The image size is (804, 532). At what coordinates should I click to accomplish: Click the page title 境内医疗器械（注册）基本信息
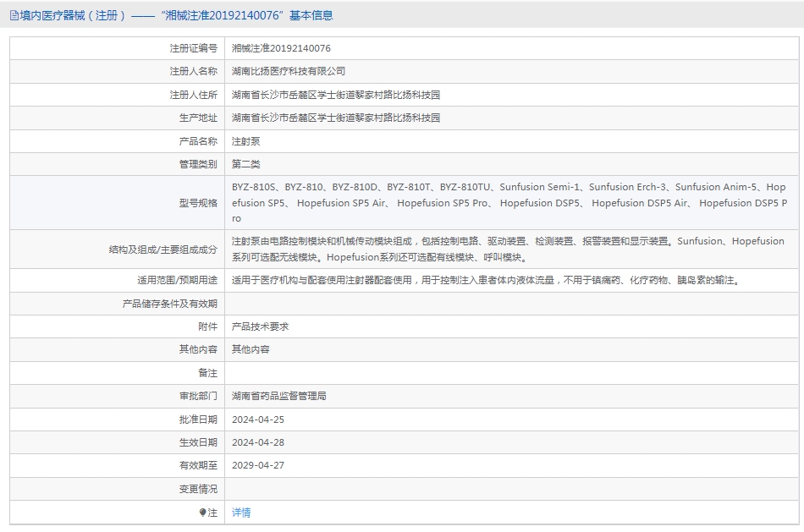[175, 15]
